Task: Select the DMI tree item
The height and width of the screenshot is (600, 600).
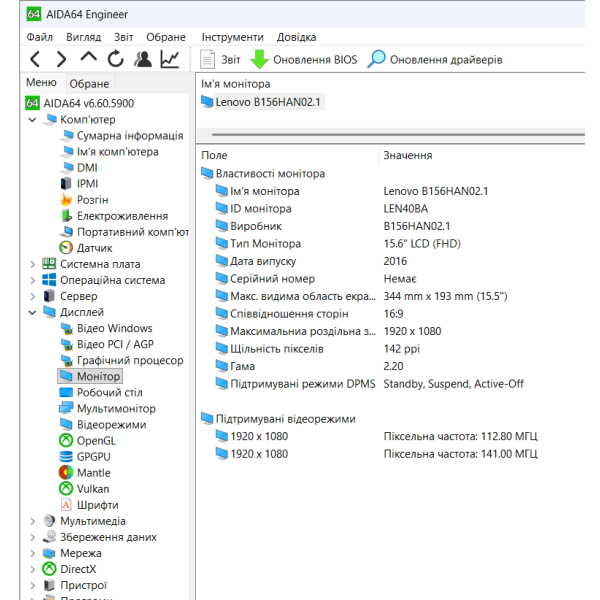Action: pos(79,168)
